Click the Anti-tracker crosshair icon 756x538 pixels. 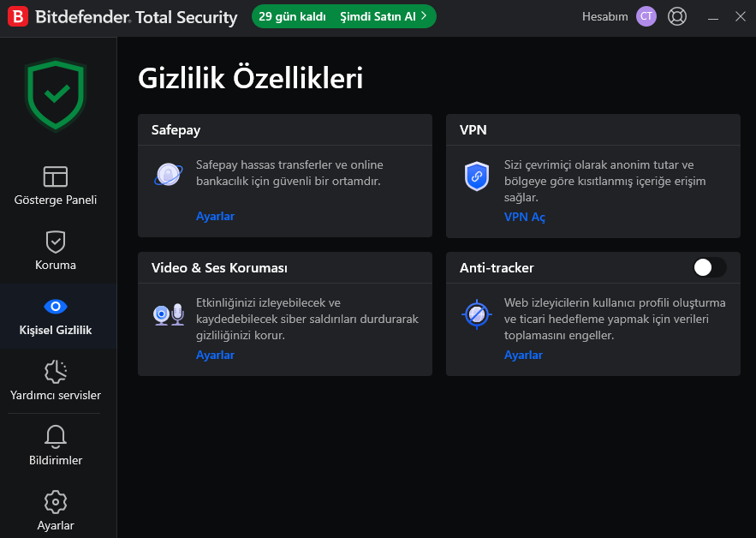click(x=476, y=314)
